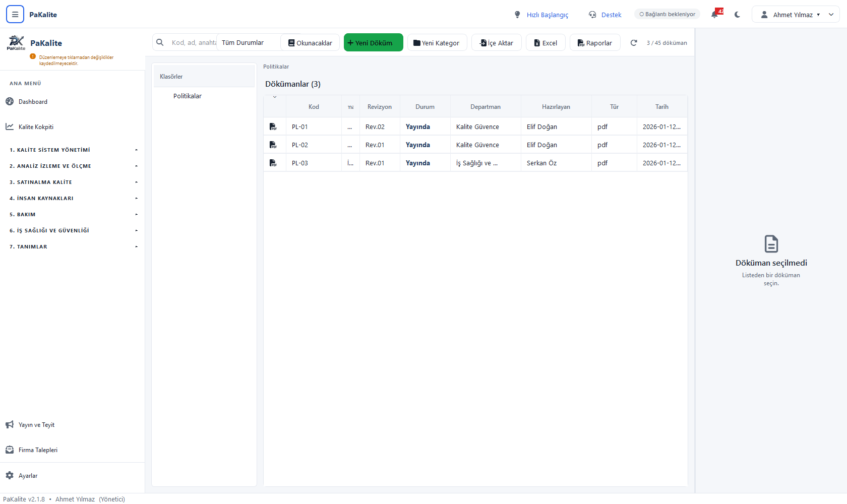The width and height of the screenshot is (847, 504).
Task: Click the document search field
Action: (x=194, y=43)
